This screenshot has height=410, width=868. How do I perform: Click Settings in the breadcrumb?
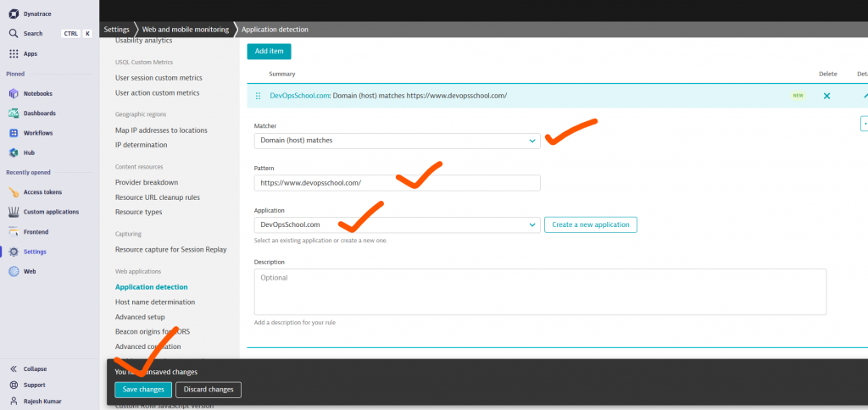pyautogui.click(x=116, y=30)
